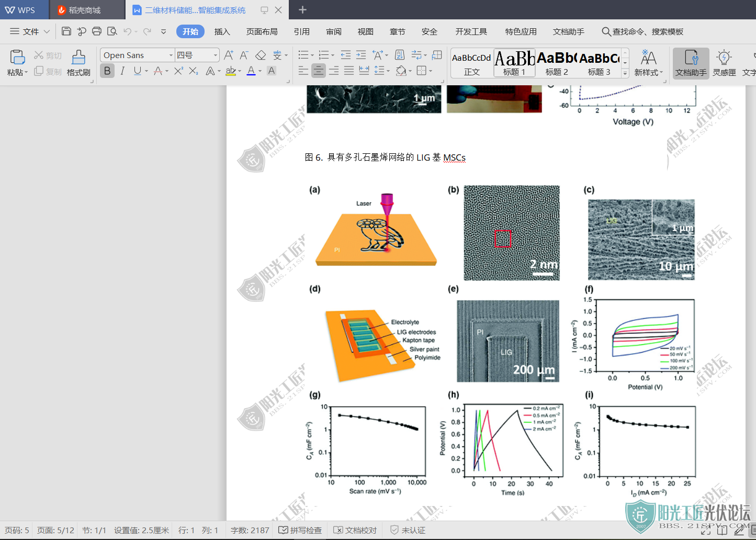This screenshot has width=756, height=540.
Task: Click 页面: 5/12 page indicator
Action: 55,530
